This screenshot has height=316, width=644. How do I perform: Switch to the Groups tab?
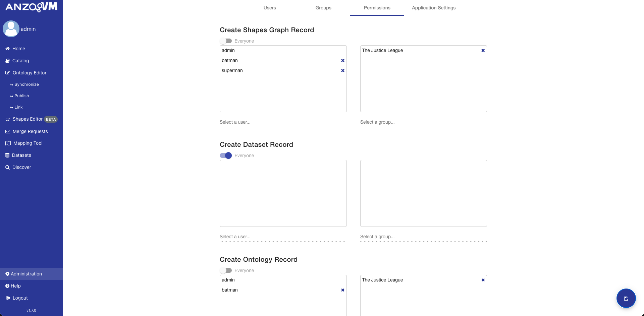click(x=323, y=8)
